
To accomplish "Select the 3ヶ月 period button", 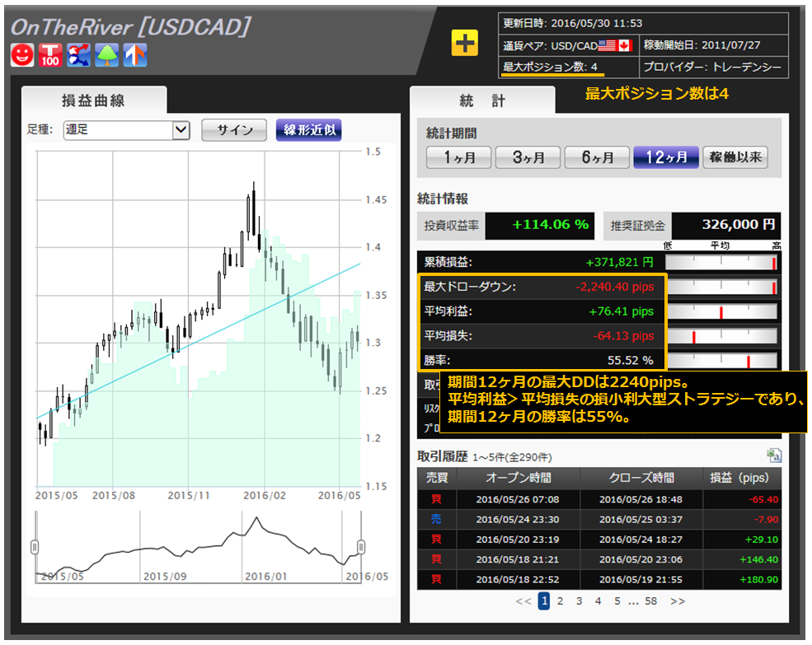I will 528,157.
